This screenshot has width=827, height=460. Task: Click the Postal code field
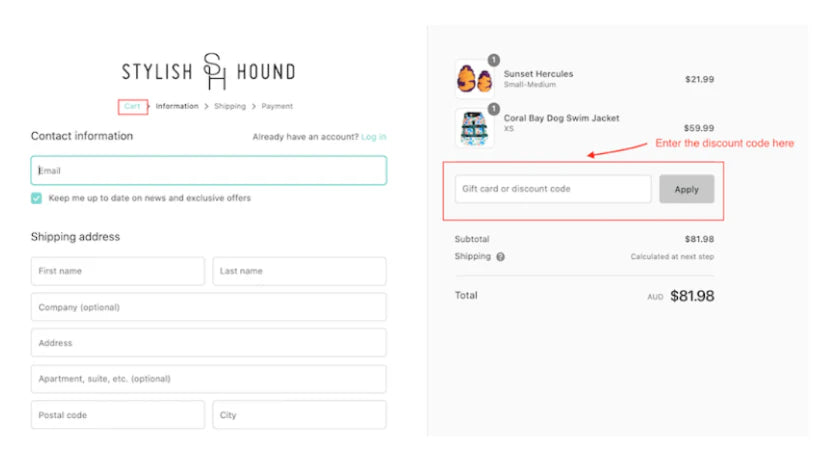tap(117, 415)
